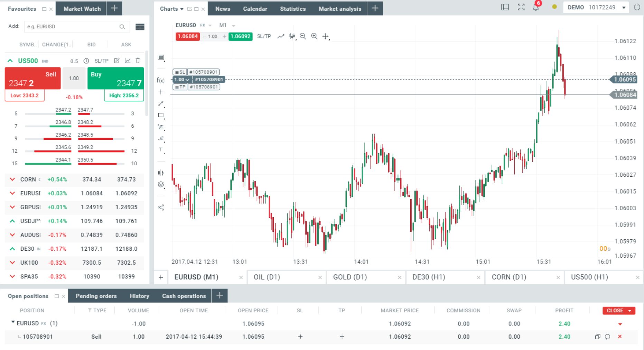Delete US500 with the trash icon
Screen dimensions: 644x350
coord(138,61)
